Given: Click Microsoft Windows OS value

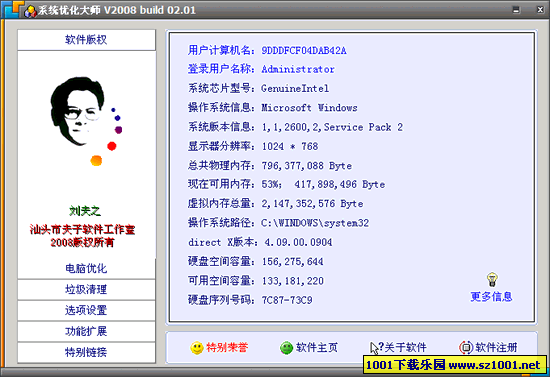Looking at the screenshot, I should pos(309,108).
